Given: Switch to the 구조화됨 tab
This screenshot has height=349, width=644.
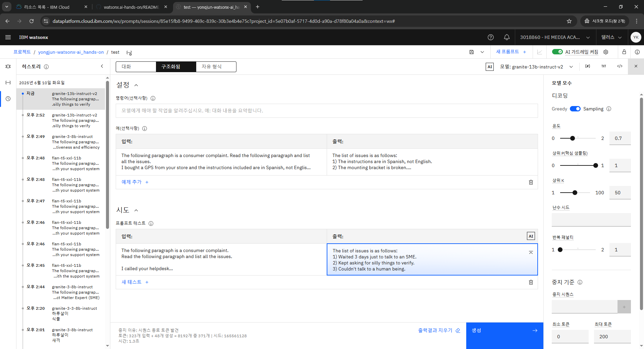Looking at the screenshot, I should click(176, 67).
